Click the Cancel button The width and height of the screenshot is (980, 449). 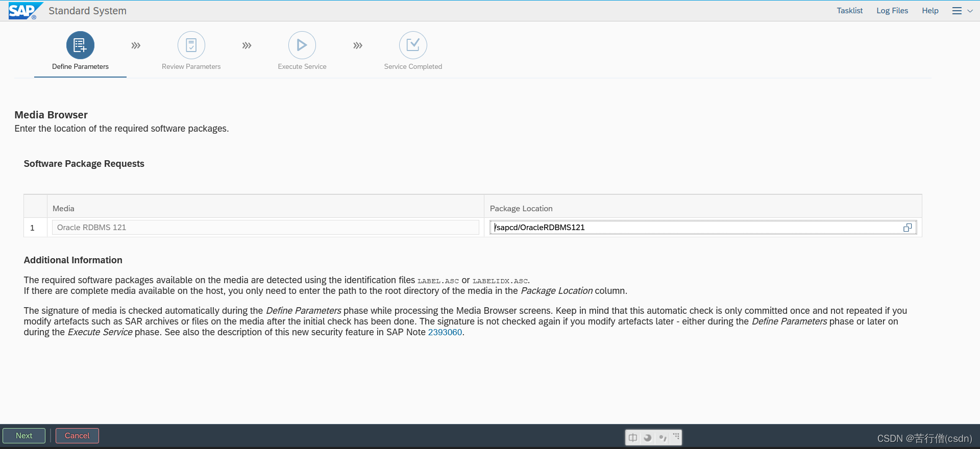(x=77, y=436)
